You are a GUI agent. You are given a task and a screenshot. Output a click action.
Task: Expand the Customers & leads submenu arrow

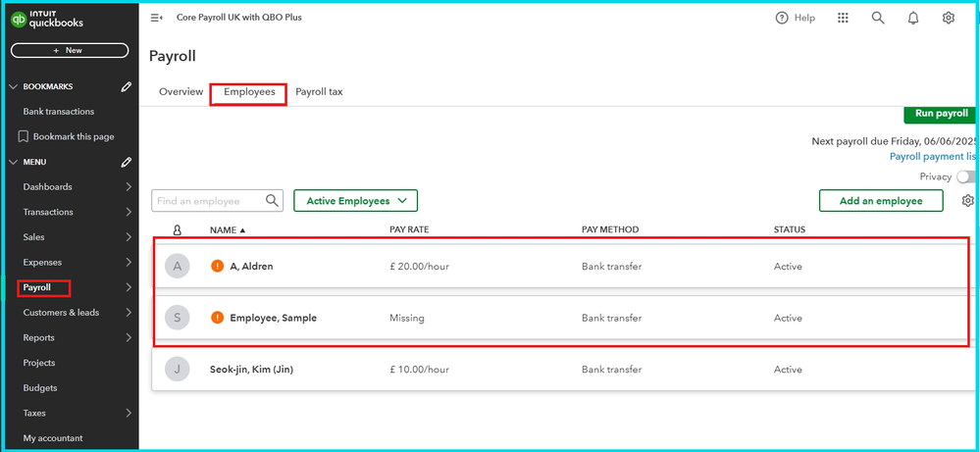click(129, 313)
